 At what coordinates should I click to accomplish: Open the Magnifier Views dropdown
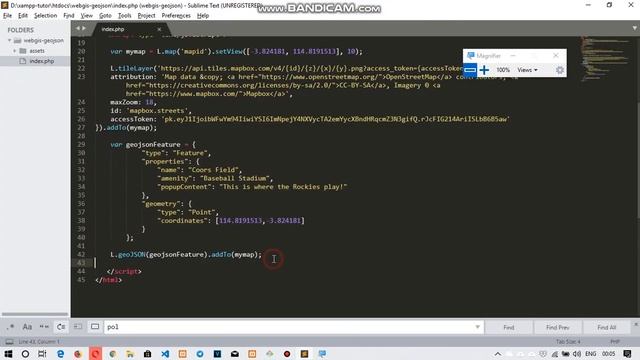[x=527, y=70]
